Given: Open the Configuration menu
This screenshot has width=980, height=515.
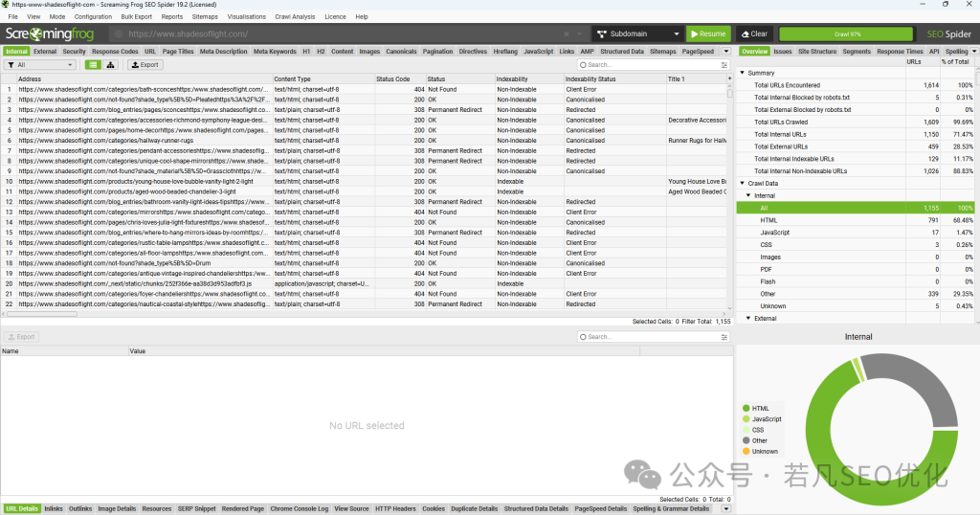Looking at the screenshot, I should pyautogui.click(x=93, y=17).
